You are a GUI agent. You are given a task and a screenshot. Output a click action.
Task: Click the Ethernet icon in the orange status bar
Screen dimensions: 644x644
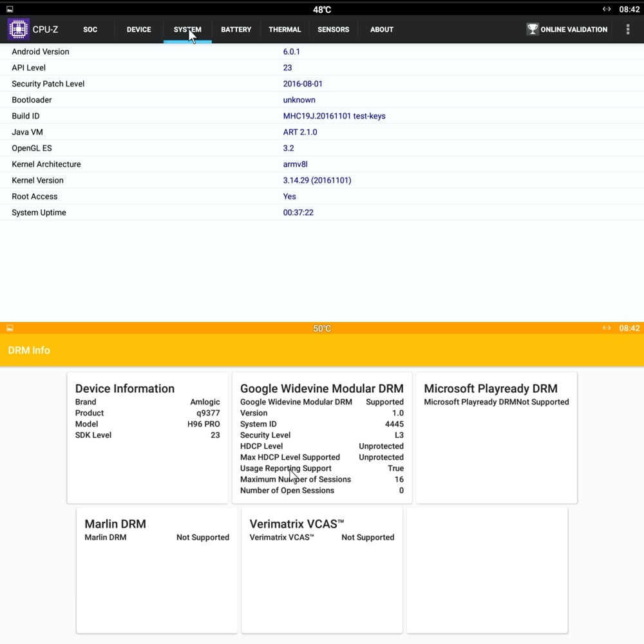coord(606,328)
